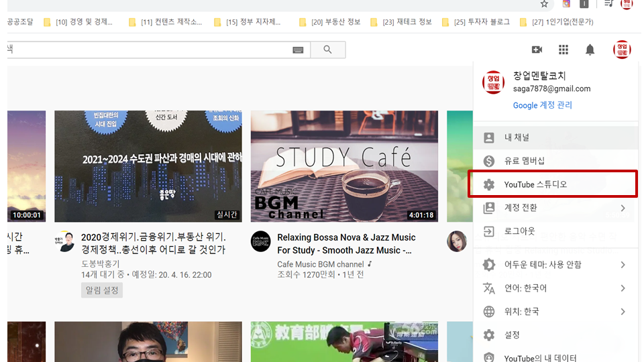Open the [23] 재테크 정보 bookmark folder
This screenshot has width=644, height=362.
(401, 22)
